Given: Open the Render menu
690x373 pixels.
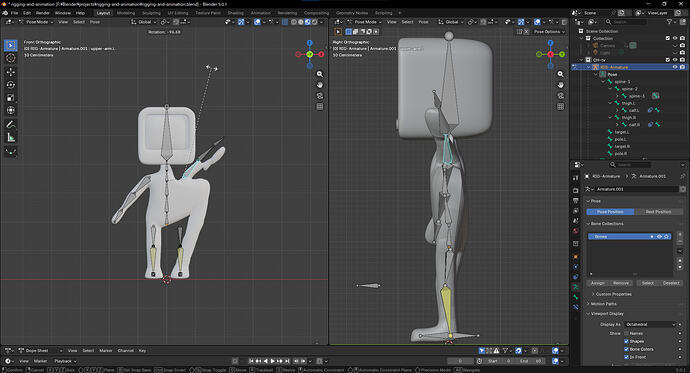Looking at the screenshot, I should [43, 13].
